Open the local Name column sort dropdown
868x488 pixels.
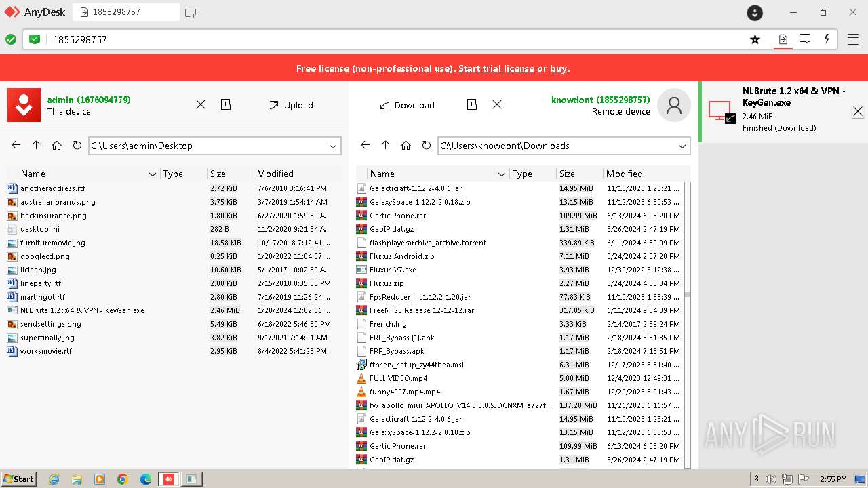pyautogui.click(x=153, y=174)
